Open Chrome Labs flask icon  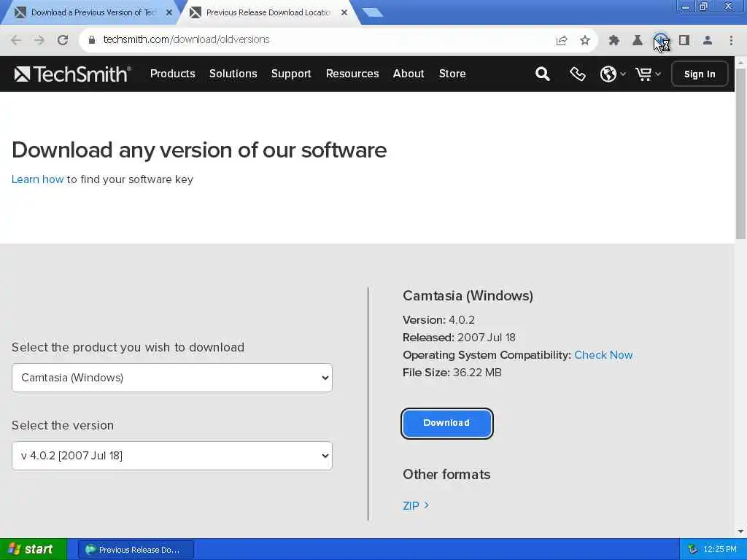tap(637, 41)
